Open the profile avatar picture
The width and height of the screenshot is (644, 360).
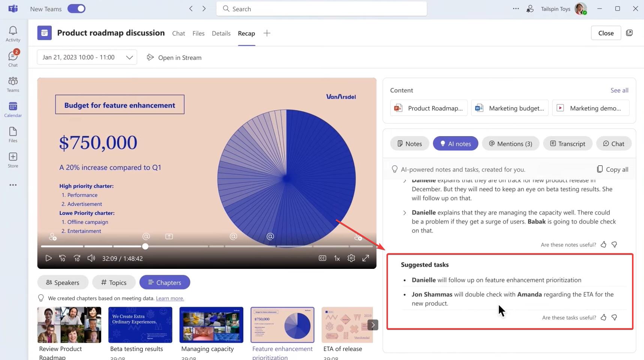click(x=580, y=9)
